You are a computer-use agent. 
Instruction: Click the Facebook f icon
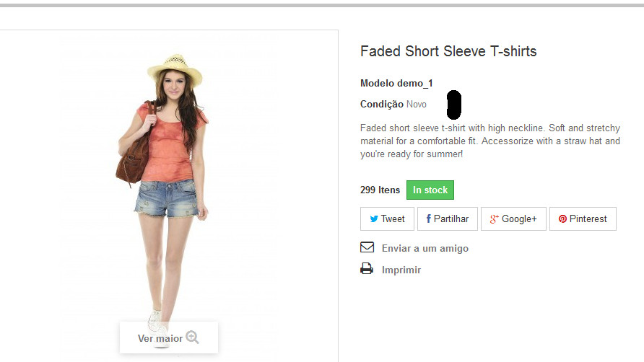click(x=428, y=218)
